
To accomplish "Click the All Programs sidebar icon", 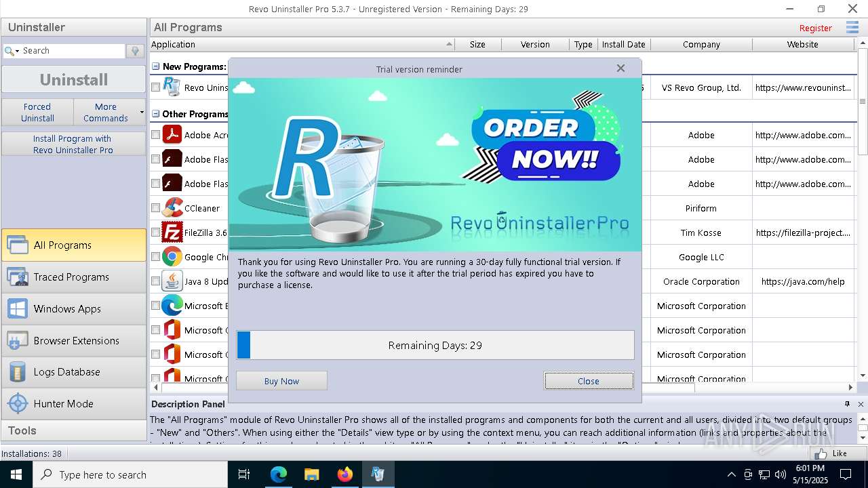I will 17,245.
